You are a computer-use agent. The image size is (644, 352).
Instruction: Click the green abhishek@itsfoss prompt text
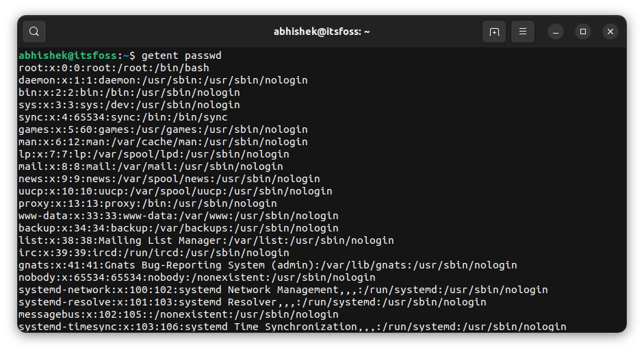click(x=68, y=55)
